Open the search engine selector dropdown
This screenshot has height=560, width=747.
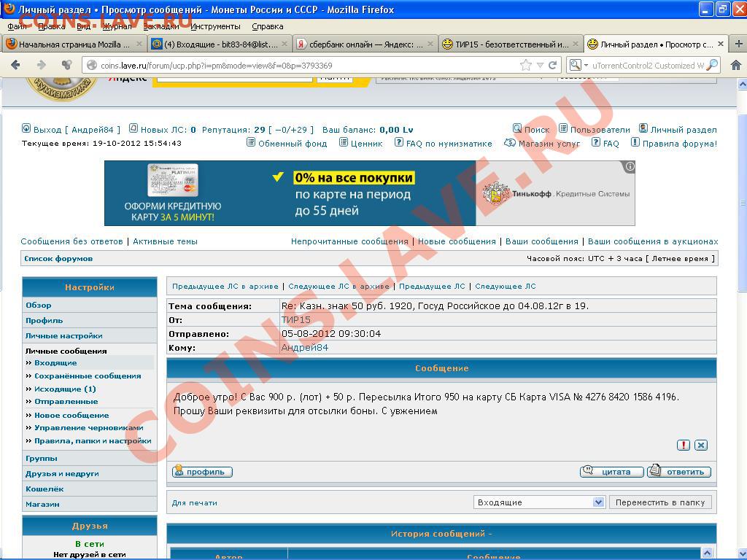pyautogui.click(x=578, y=65)
